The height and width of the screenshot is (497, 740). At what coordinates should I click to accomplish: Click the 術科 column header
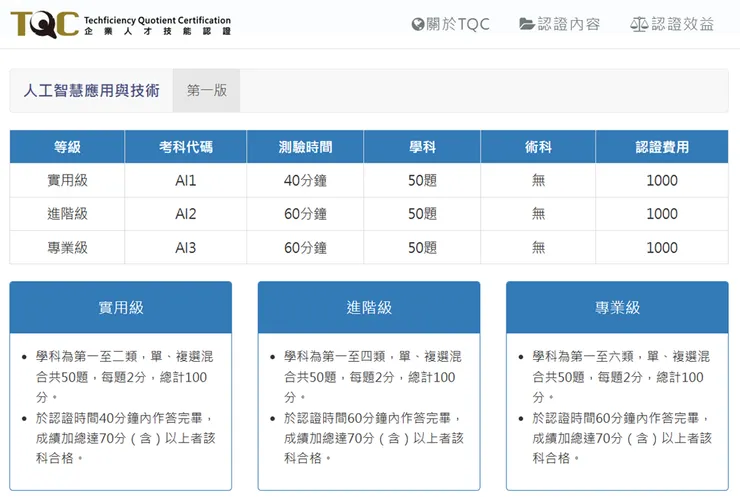[x=538, y=147]
